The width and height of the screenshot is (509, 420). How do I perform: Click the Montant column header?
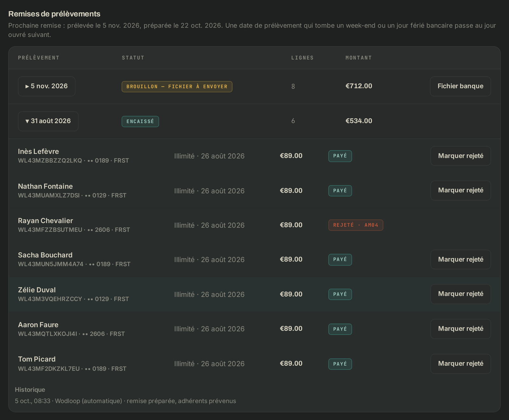[x=359, y=58]
